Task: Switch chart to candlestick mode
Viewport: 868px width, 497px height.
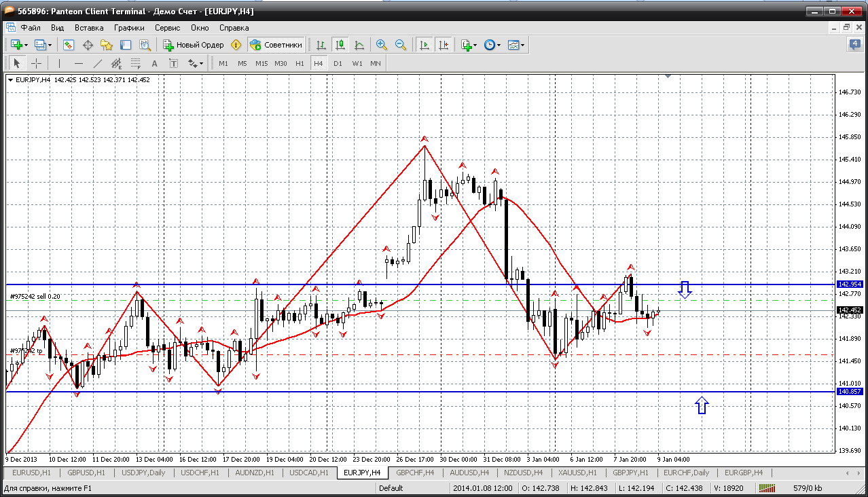Action: point(340,45)
